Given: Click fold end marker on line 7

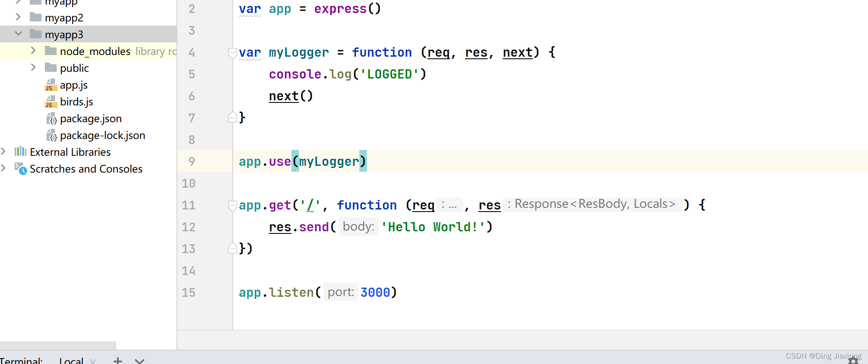Looking at the screenshot, I should [232, 118].
